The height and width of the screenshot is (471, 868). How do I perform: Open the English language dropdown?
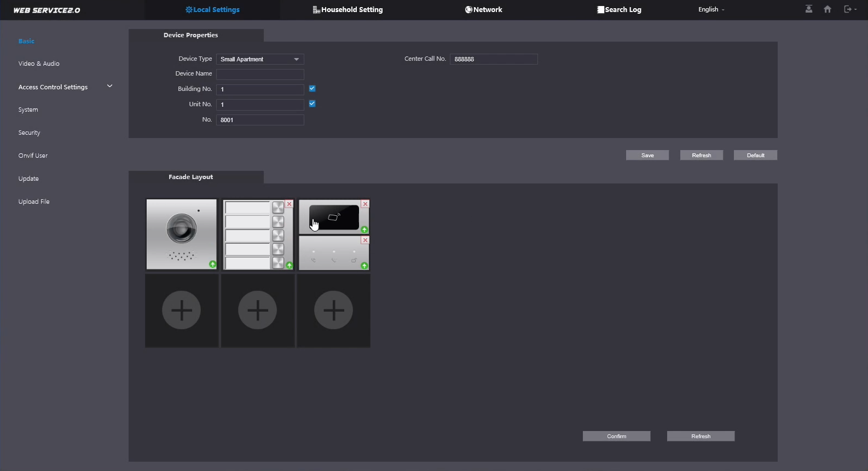tap(711, 10)
